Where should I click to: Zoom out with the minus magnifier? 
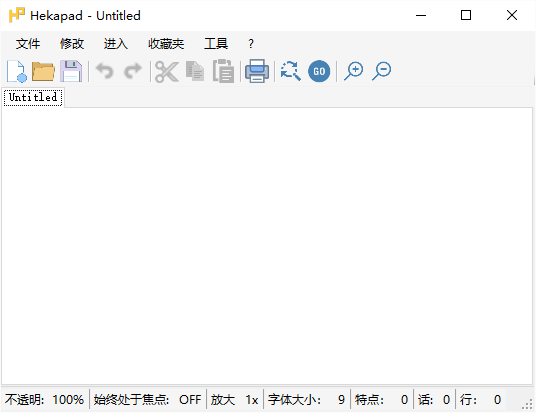click(381, 71)
